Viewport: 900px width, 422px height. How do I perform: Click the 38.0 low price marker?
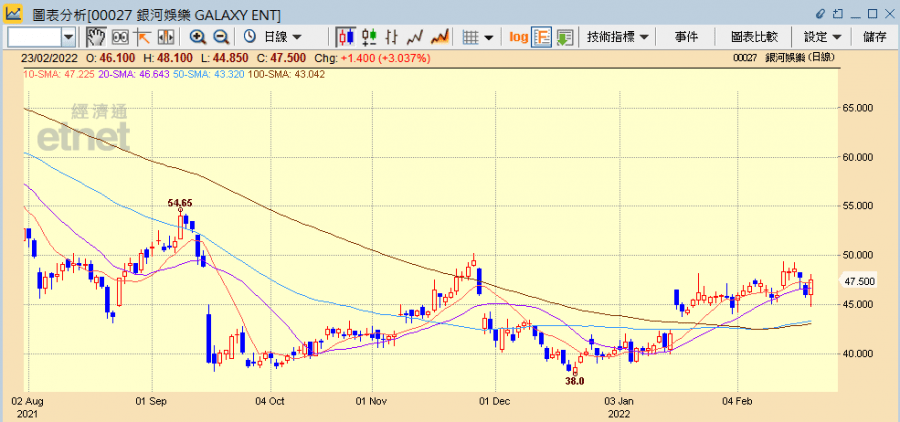(x=574, y=381)
